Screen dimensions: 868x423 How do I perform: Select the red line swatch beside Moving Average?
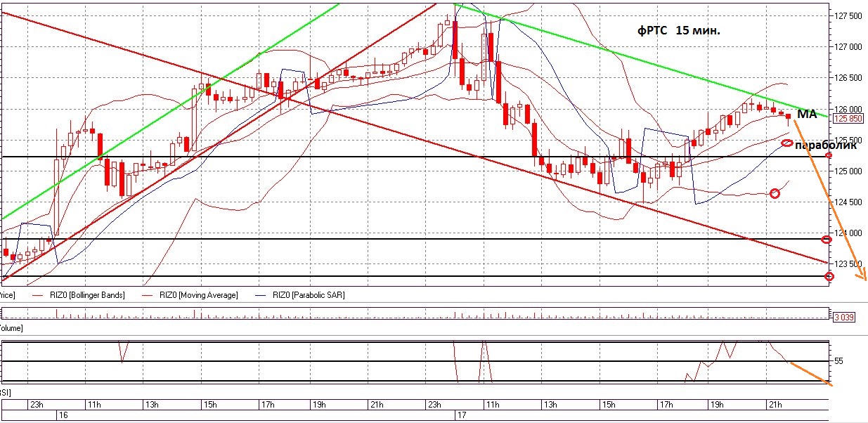click(x=148, y=296)
